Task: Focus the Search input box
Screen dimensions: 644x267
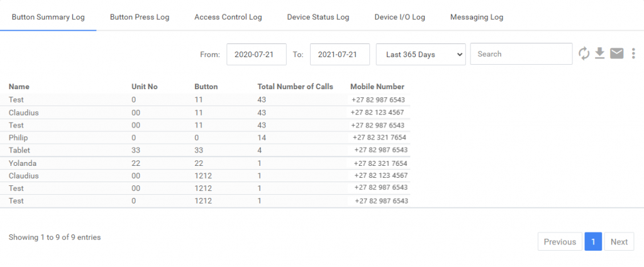Action: click(521, 55)
